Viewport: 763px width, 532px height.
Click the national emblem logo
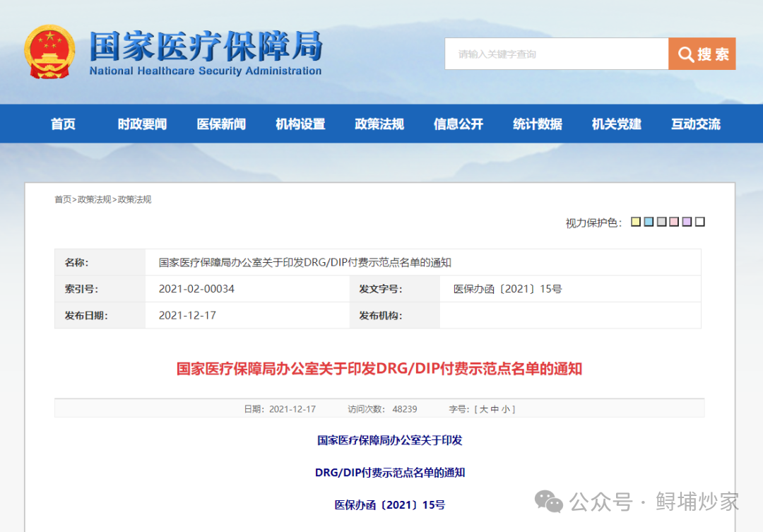click(49, 52)
